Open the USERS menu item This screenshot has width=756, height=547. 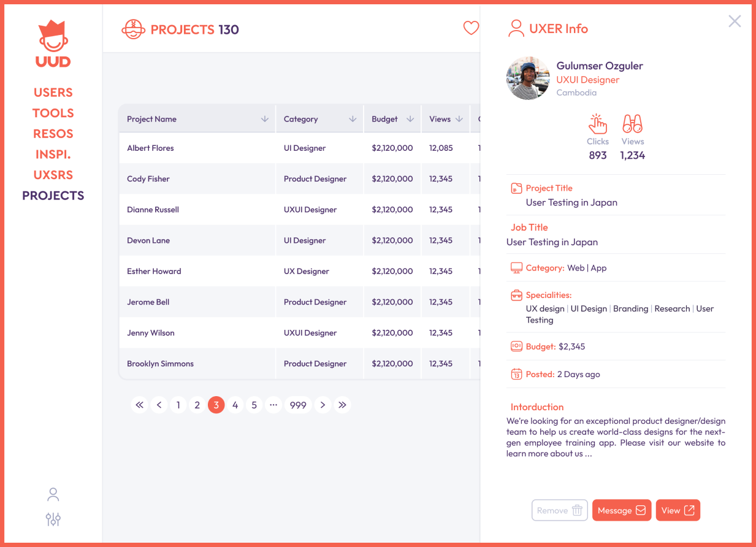(53, 93)
